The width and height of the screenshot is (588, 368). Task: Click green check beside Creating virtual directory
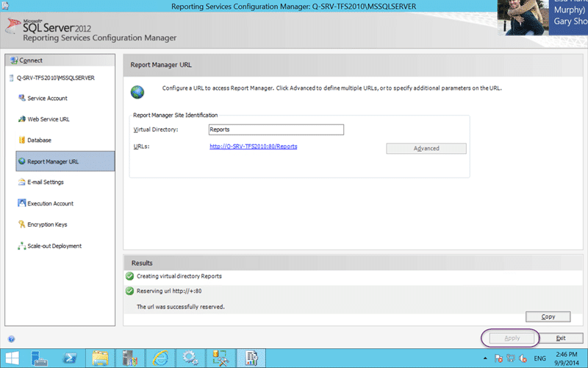[x=130, y=277]
